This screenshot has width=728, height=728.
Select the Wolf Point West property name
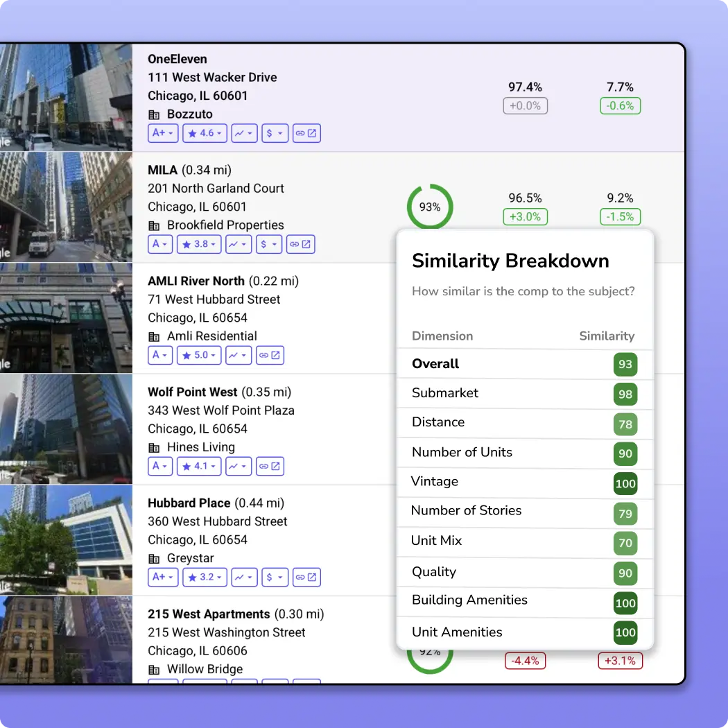click(x=192, y=392)
